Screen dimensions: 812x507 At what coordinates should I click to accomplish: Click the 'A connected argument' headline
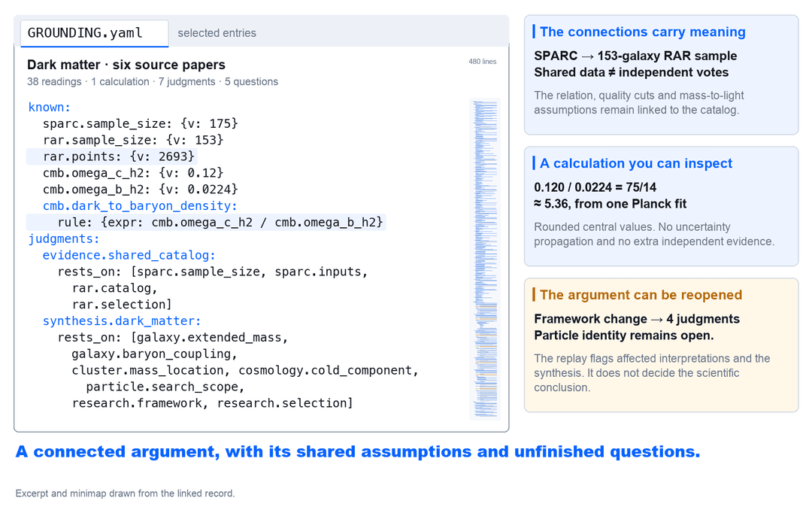point(357,451)
